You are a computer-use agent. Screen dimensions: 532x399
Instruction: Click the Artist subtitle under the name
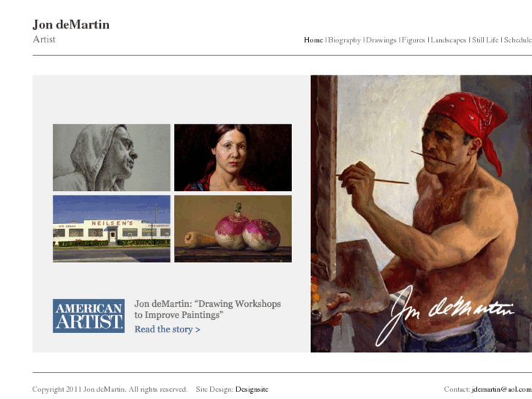44,40
